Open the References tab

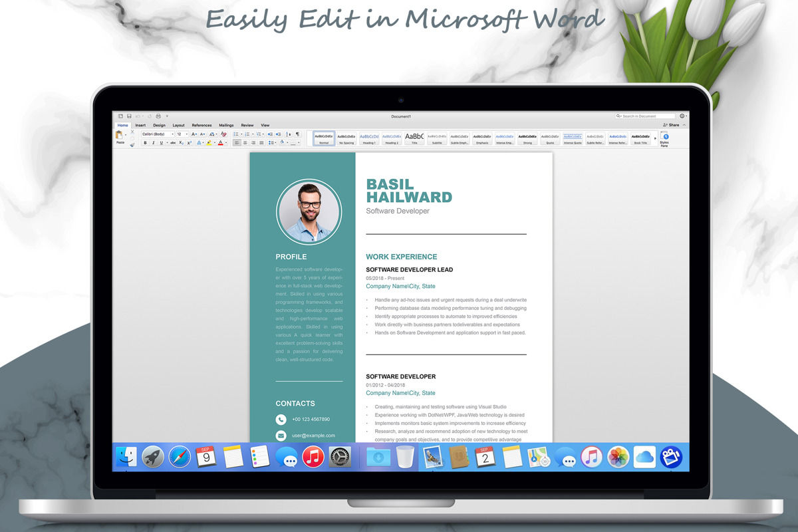[201, 125]
